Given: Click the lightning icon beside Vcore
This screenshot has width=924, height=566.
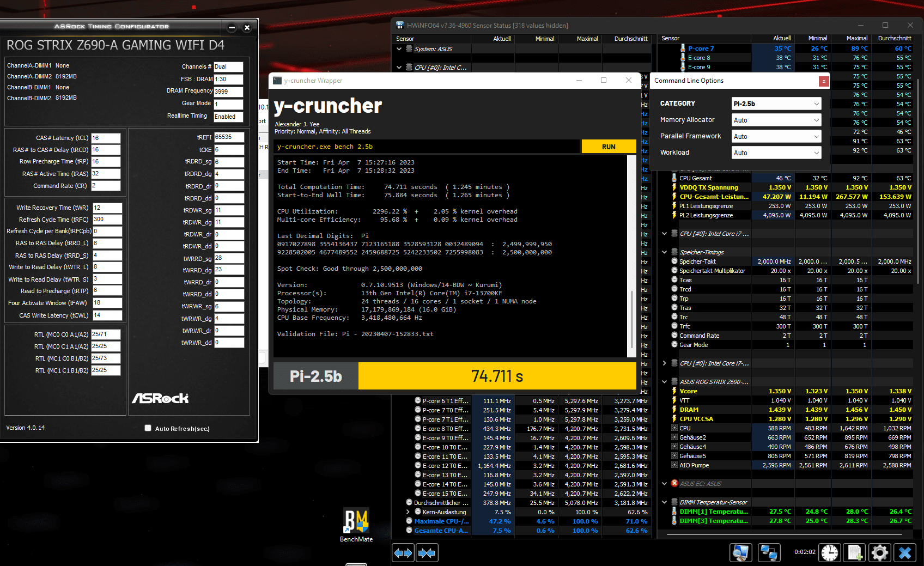Looking at the screenshot, I should pos(674,391).
